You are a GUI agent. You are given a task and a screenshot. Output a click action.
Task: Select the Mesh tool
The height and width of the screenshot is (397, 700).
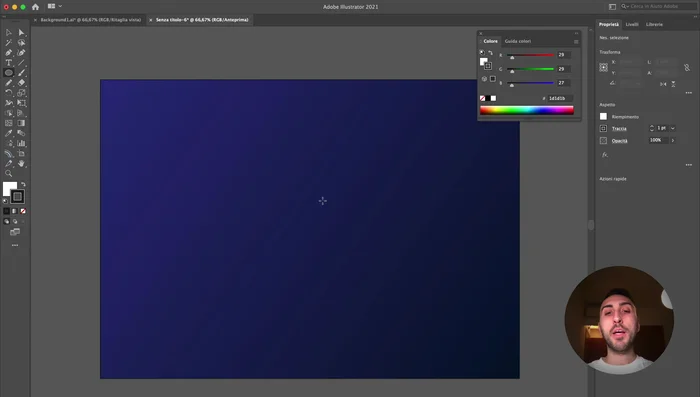click(x=8, y=123)
